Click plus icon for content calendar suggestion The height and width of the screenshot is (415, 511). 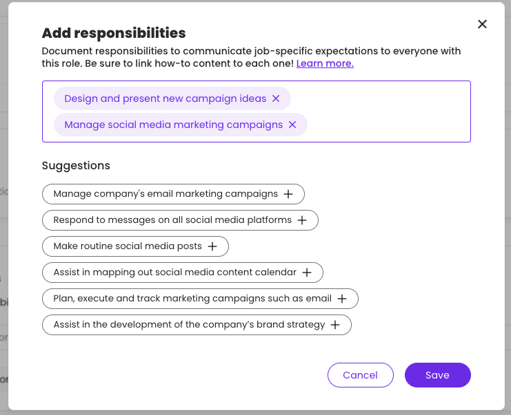pyautogui.click(x=307, y=273)
